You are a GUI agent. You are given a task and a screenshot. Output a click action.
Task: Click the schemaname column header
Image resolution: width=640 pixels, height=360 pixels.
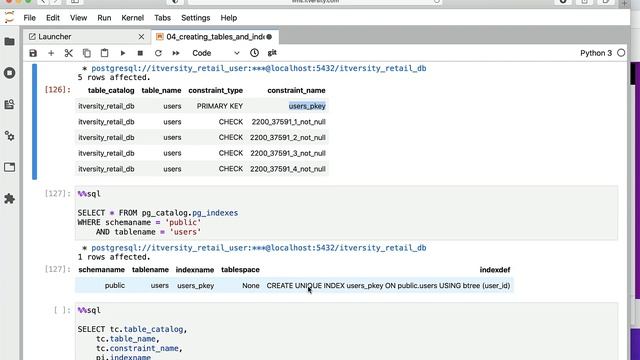pos(102,270)
